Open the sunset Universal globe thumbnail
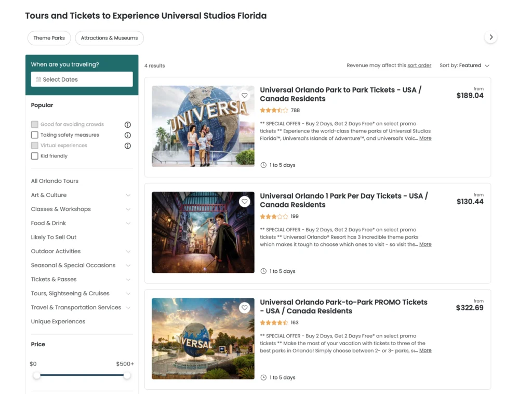The height and width of the screenshot is (394, 532). (x=203, y=339)
